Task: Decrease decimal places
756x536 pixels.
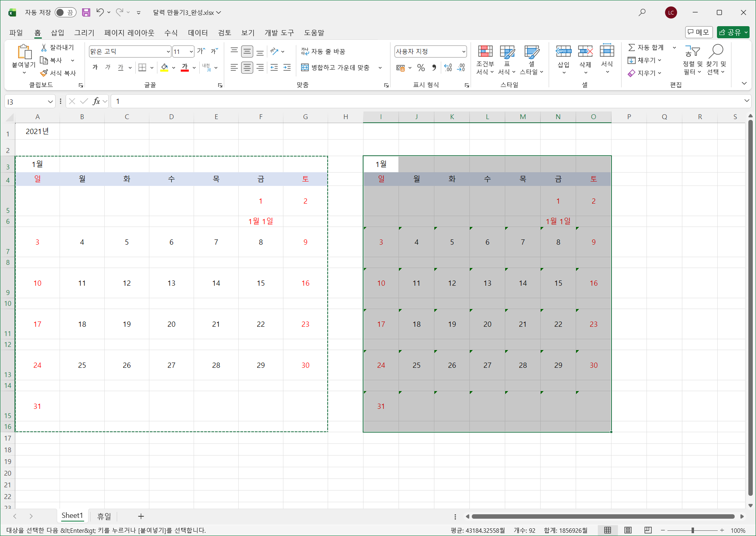Action: (x=461, y=68)
